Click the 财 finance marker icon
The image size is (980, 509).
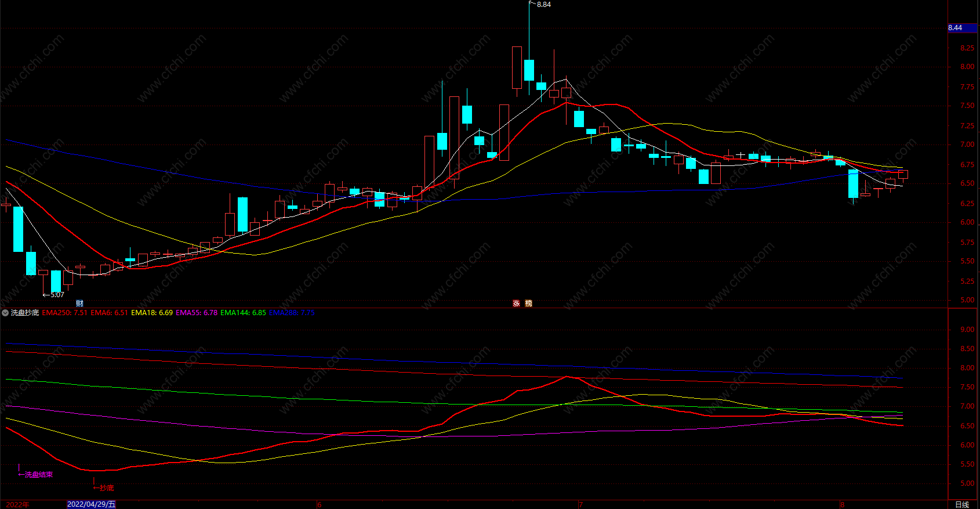(x=79, y=304)
